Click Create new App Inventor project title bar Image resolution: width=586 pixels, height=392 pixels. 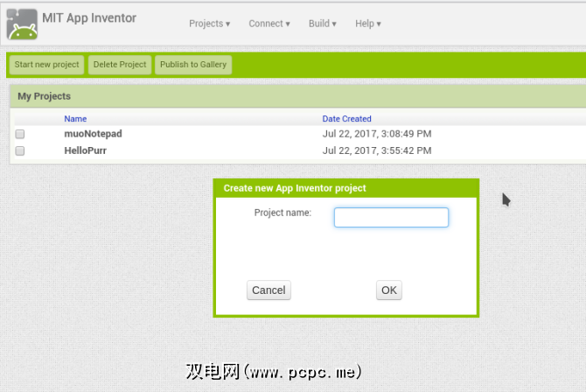click(346, 188)
